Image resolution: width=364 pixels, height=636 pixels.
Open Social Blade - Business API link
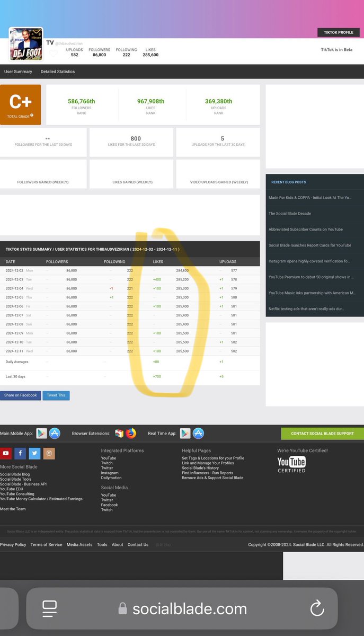point(23,484)
